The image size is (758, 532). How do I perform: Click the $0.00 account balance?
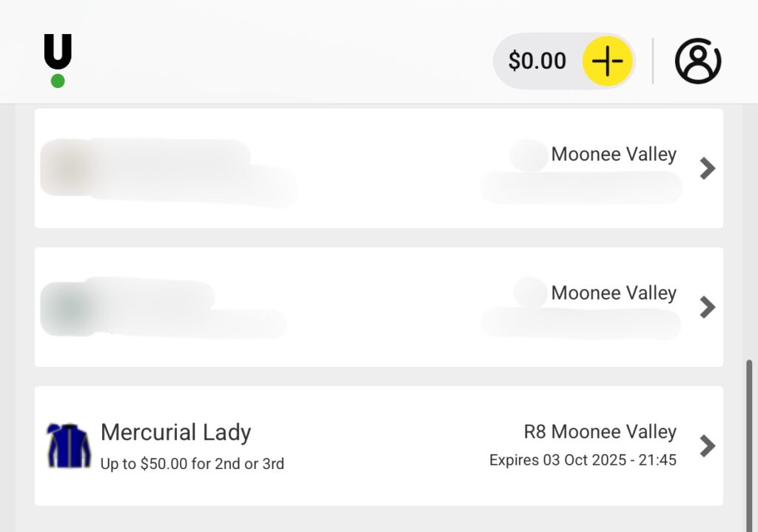pyautogui.click(x=537, y=61)
